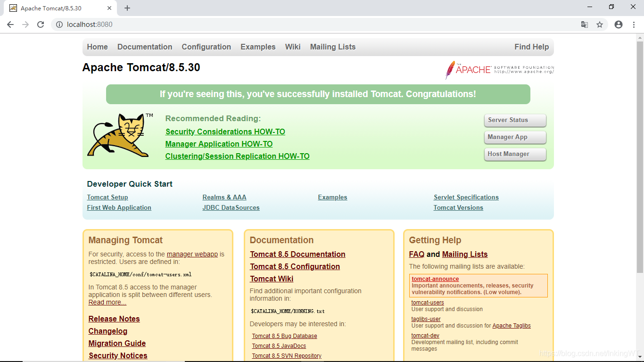Image resolution: width=644 pixels, height=362 pixels.
Task: Open the Chrome three-dot menu
Action: tap(634, 25)
